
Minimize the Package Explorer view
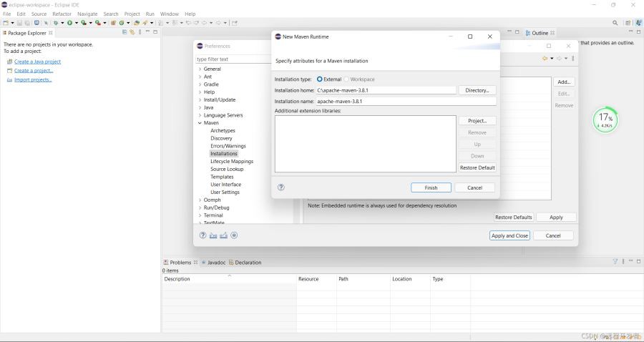point(148,32)
